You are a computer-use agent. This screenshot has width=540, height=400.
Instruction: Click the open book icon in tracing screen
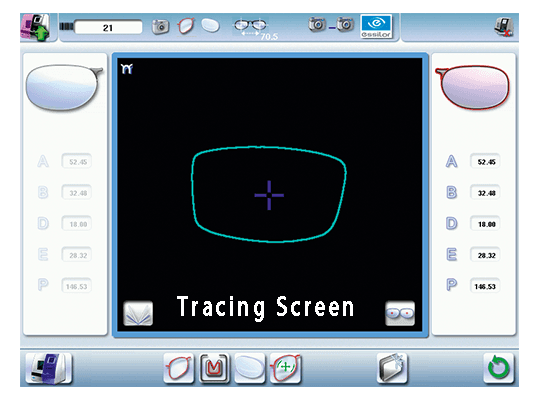[138, 313]
